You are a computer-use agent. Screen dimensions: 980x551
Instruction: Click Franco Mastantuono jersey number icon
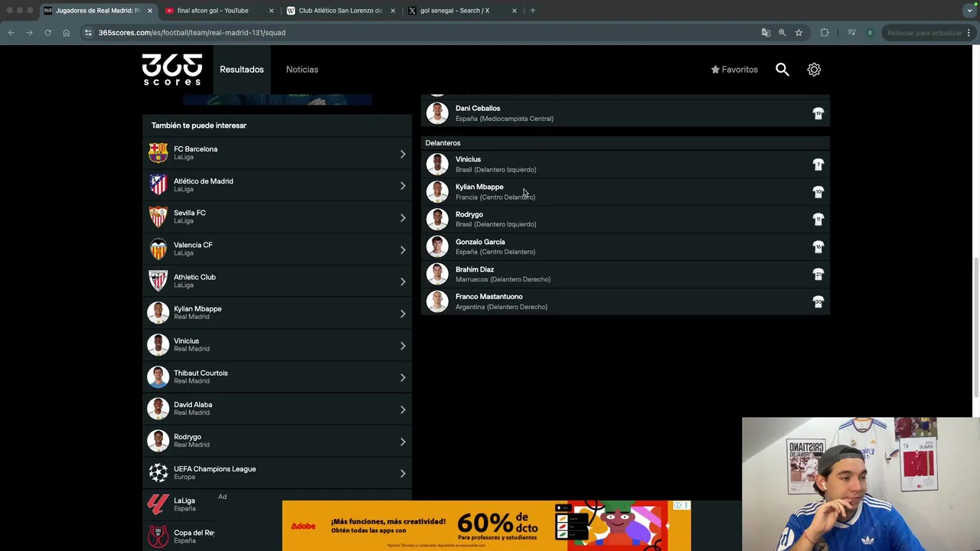[x=818, y=302]
